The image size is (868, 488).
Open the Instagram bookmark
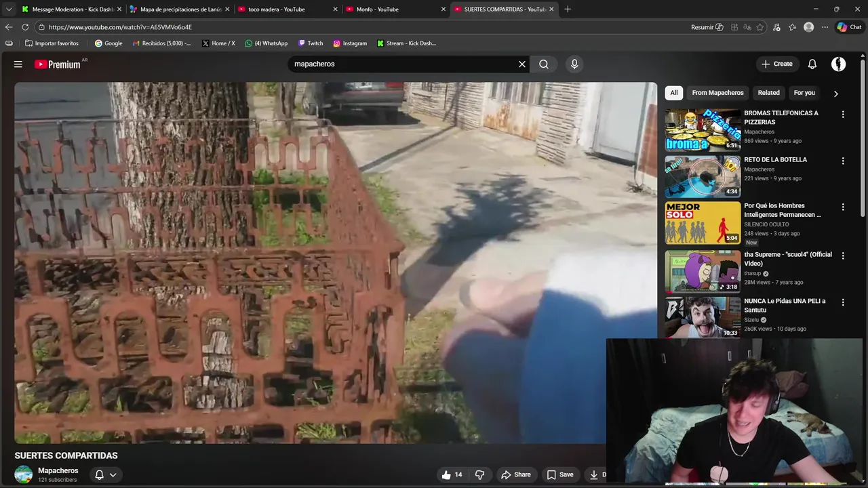(x=350, y=43)
